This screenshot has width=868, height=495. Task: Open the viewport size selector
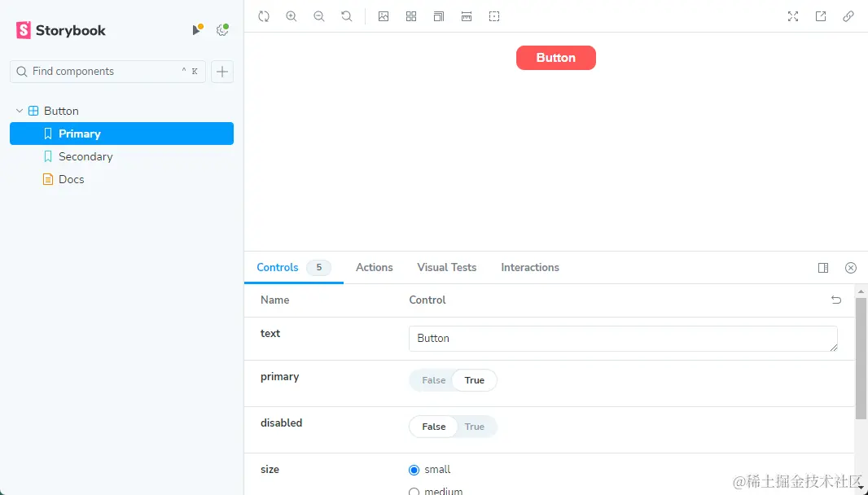(439, 16)
